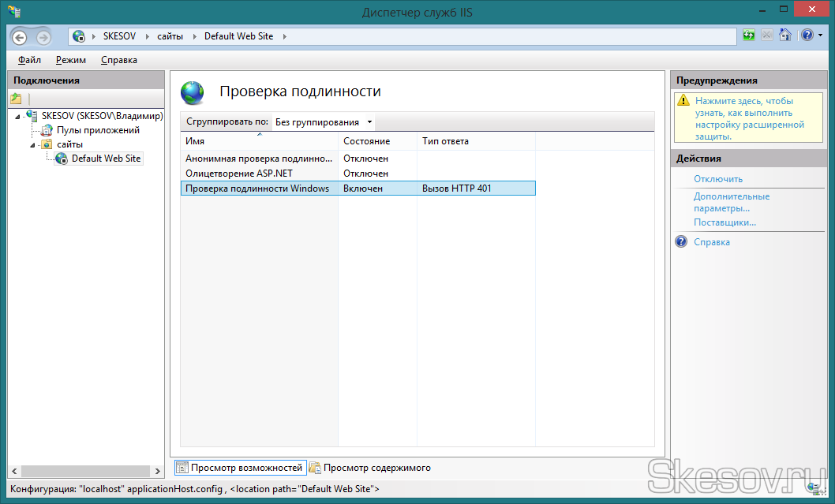Click the yellow warning triangle icon
Viewport: 835px width, 504px height.
point(683,102)
